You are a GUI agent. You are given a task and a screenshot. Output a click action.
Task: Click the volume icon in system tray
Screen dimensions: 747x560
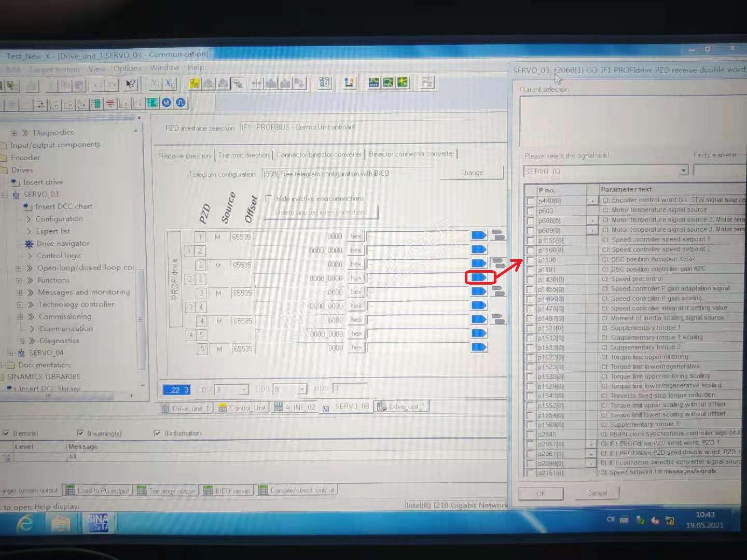(x=655, y=520)
